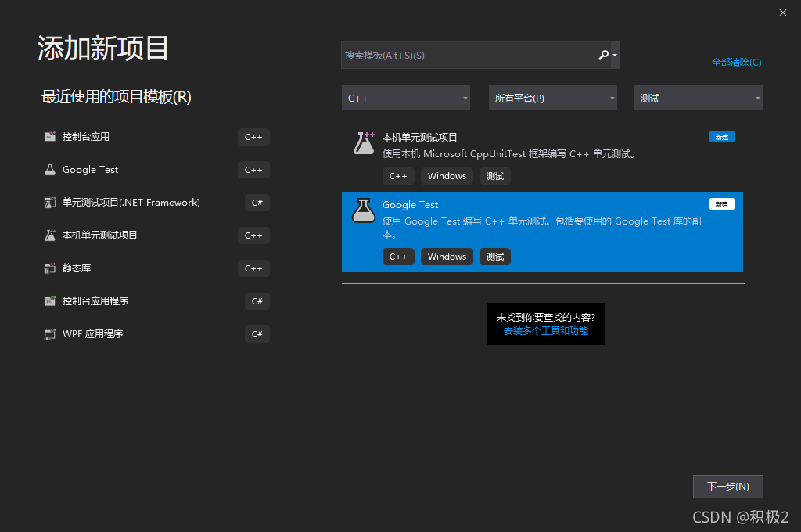Click the Google Test flask icon in recent templates
Screen dimensions: 801x532
coord(49,170)
